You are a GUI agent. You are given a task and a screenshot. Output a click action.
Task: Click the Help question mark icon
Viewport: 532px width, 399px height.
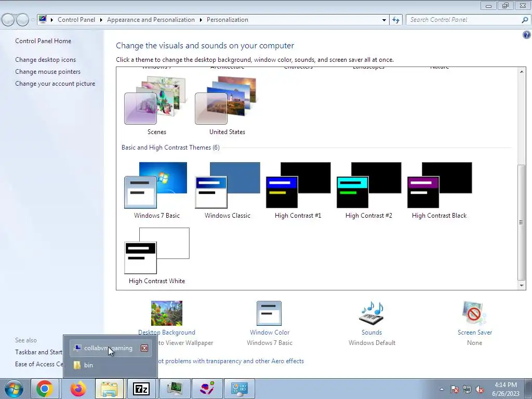point(527,35)
